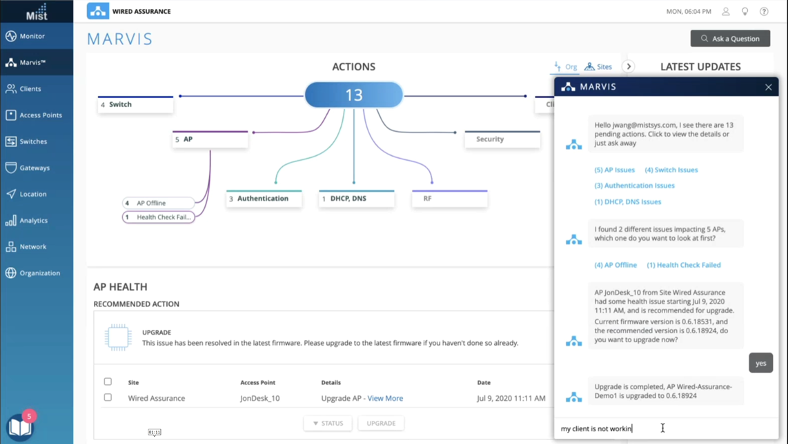Tick the checkbox for Wired Assurance row
This screenshot has width=788, height=444.
[108, 398]
